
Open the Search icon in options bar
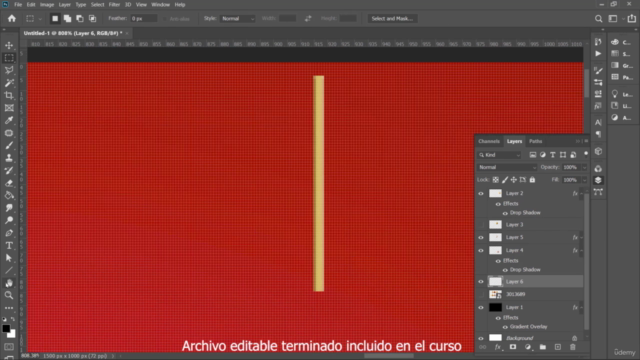pyautogui.click(x=598, y=18)
